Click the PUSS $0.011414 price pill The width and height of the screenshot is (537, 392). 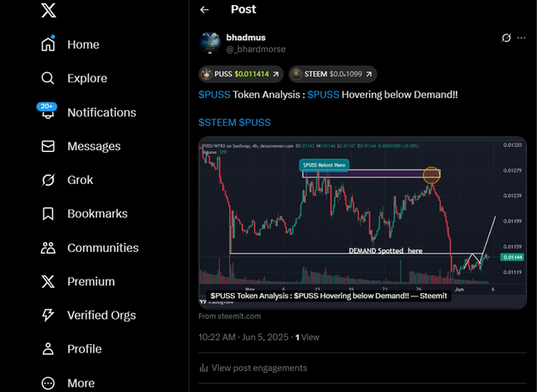[241, 74]
